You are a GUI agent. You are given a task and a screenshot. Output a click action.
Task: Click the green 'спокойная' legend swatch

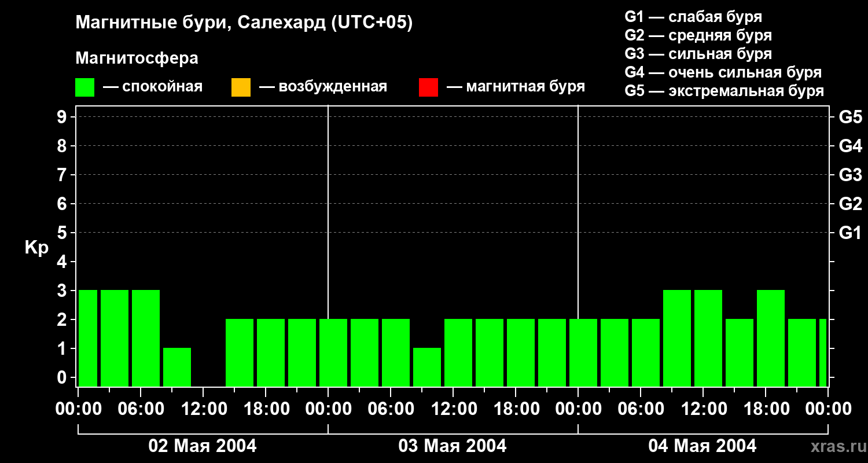(85, 87)
